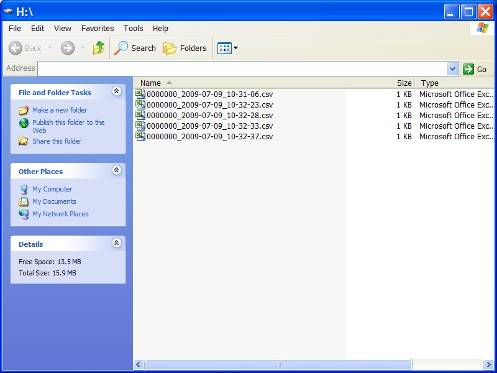This screenshot has height=373, width=497.
Task: Open the Forward history dropdown arrow
Action: (x=82, y=48)
